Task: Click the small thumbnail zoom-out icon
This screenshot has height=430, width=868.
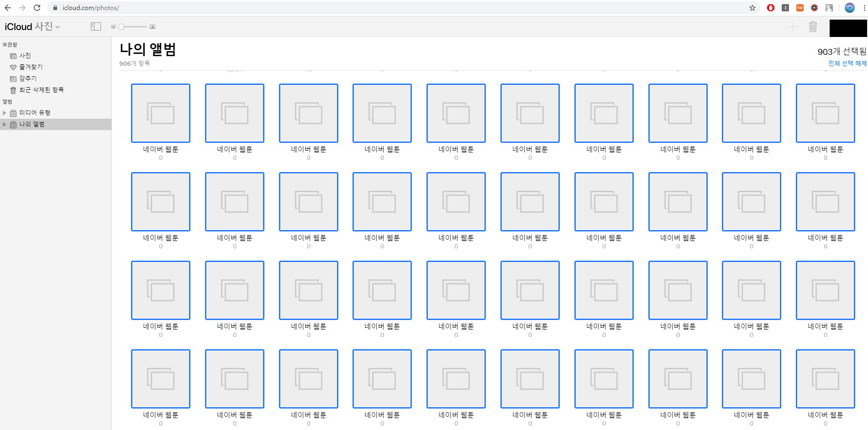Action: (x=113, y=27)
